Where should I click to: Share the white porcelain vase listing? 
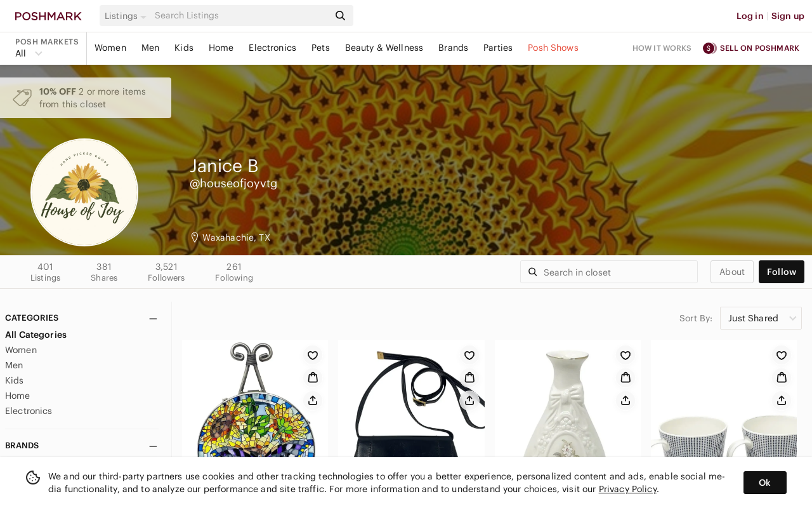[x=625, y=400]
